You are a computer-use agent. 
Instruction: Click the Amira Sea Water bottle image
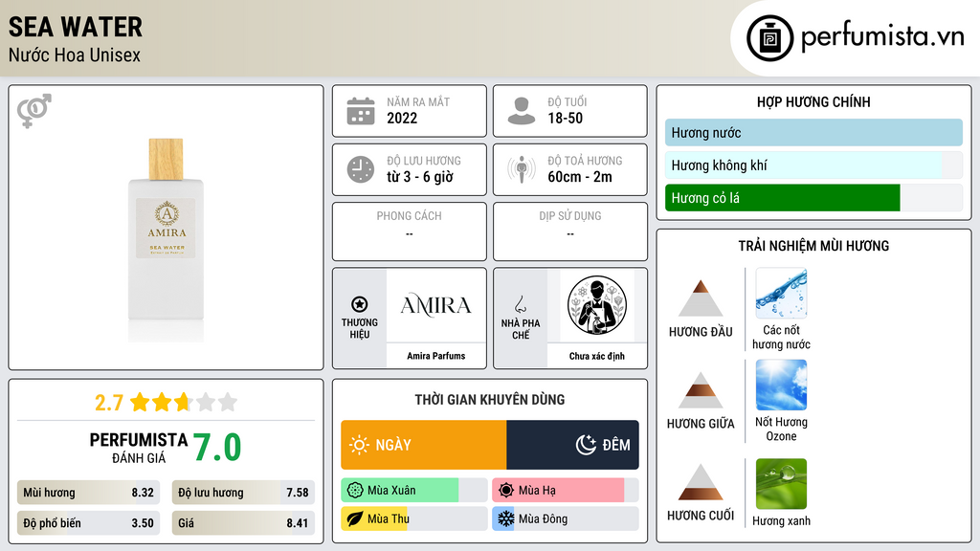tap(167, 237)
